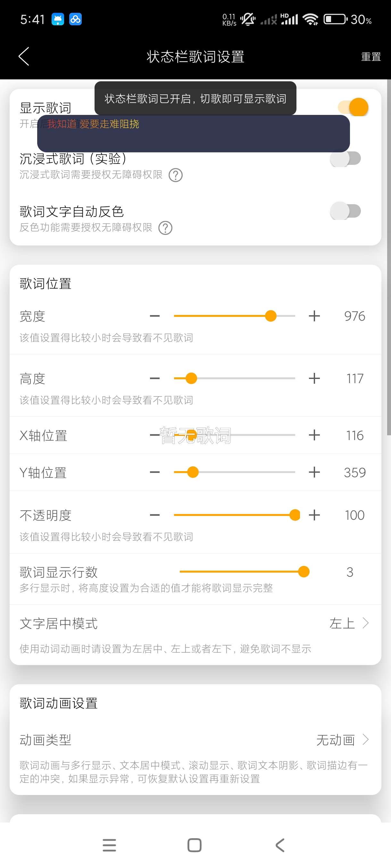Enable 沉浸式歌词 (实验) switch
The image size is (391, 868).
345,158
